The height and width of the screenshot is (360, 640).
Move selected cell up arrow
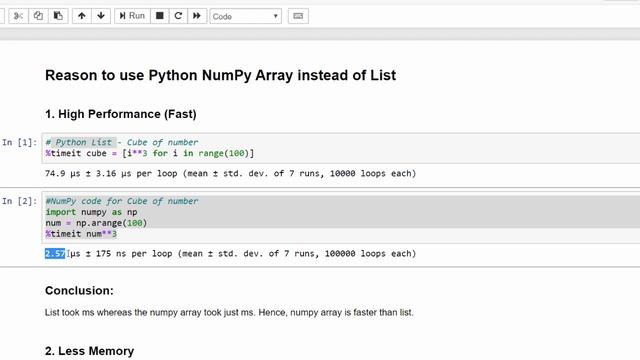click(82, 16)
